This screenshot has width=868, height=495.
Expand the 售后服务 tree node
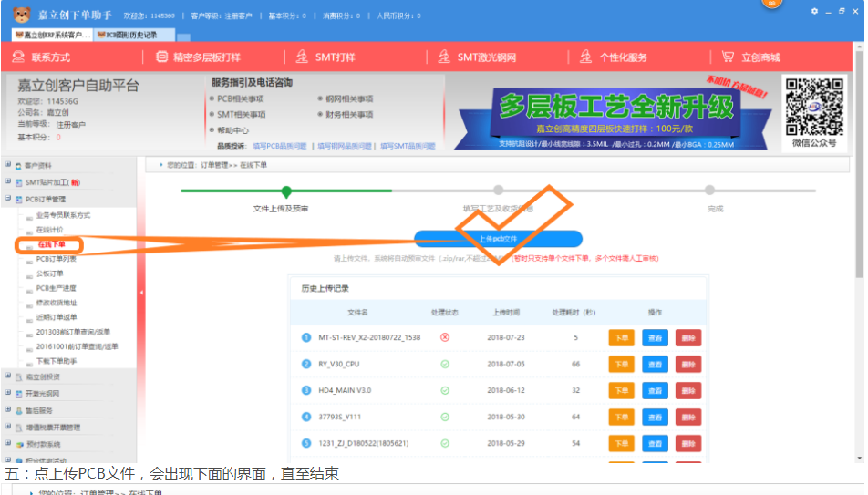[x=8, y=410]
